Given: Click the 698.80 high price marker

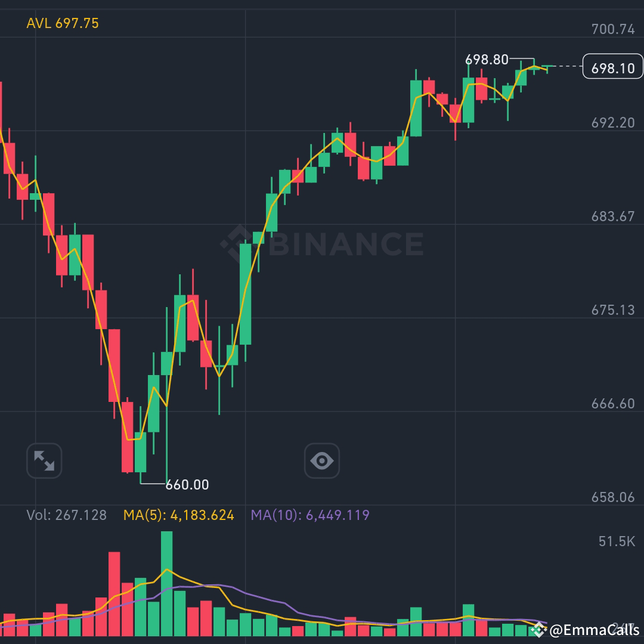Looking at the screenshot, I should pyautogui.click(x=487, y=60).
